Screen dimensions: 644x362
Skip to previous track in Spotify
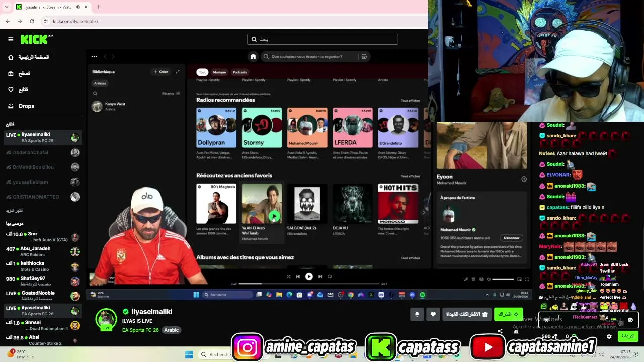point(298,276)
